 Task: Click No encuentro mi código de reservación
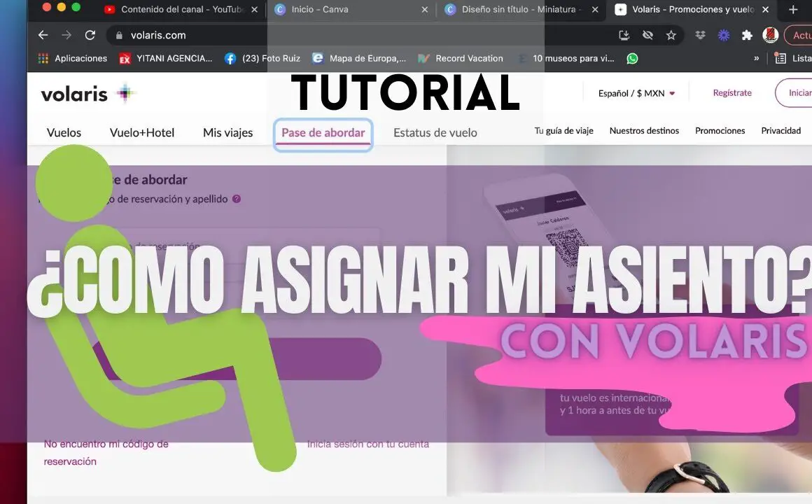coord(106,452)
